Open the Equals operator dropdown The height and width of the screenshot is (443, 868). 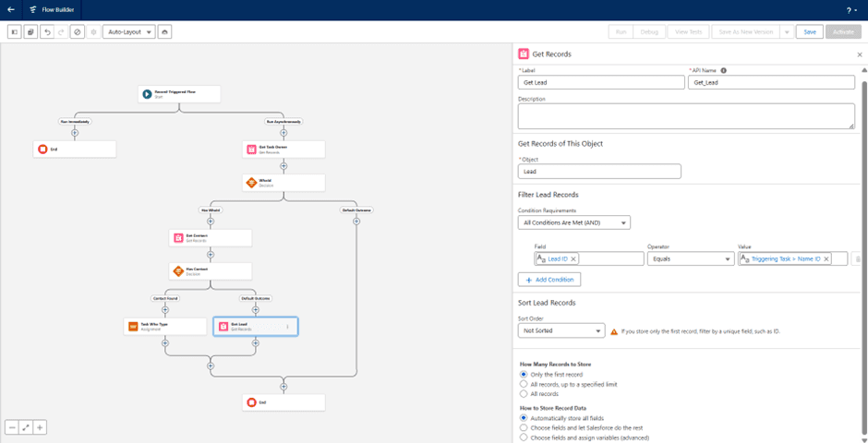[691, 258]
